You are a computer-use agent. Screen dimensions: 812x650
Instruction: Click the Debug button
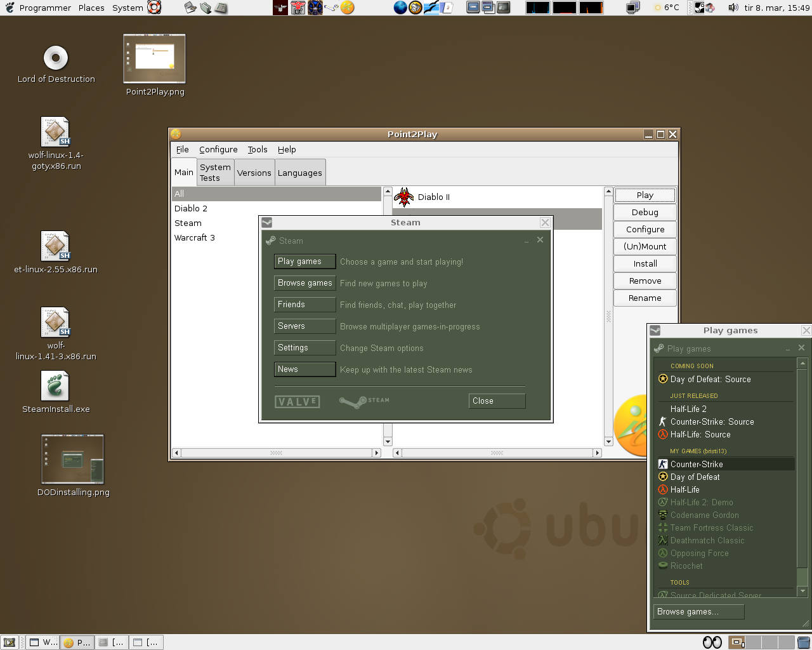point(645,213)
